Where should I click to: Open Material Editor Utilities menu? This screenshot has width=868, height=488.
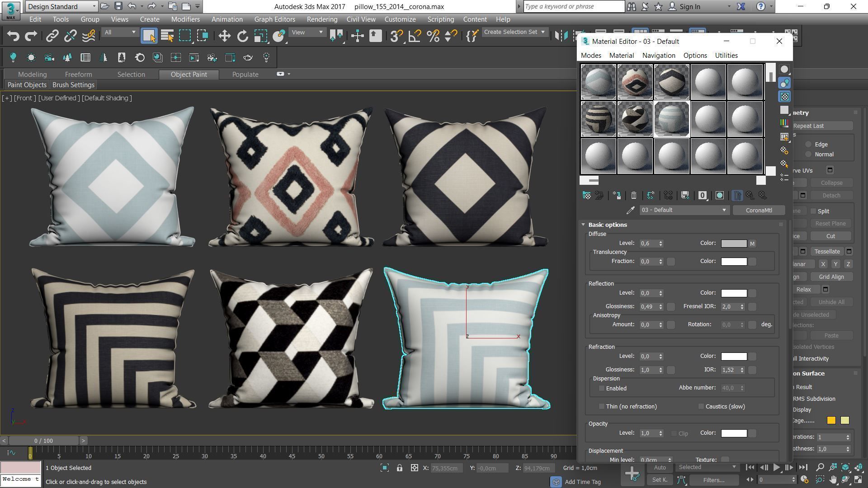(x=726, y=56)
